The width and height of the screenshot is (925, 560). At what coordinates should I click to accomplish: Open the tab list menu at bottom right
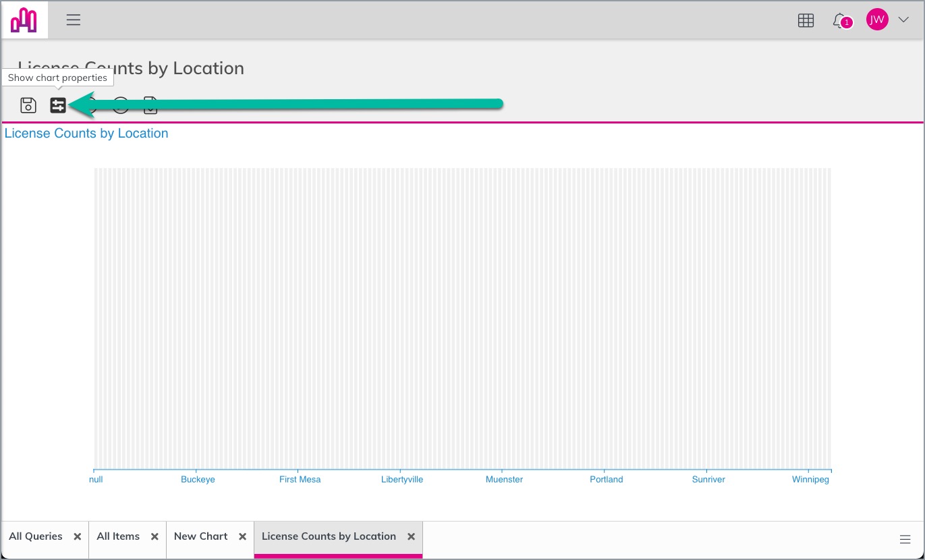click(x=905, y=539)
